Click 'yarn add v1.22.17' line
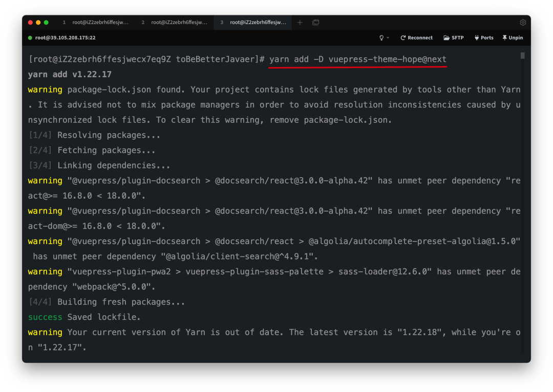This screenshot has height=392, width=553. (x=70, y=74)
